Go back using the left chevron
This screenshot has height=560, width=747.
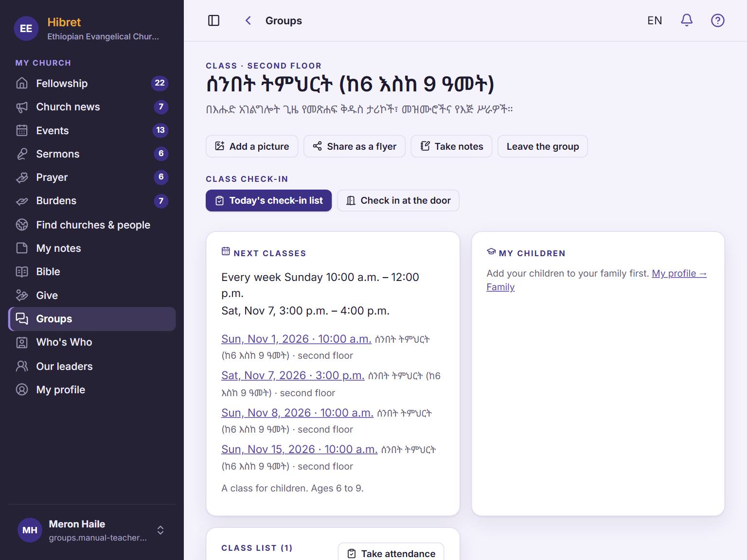[x=248, y=20]
